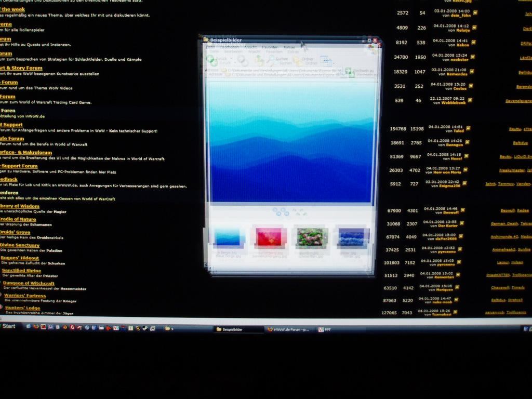
Task: Open the Favoriten menu
Action: (x=270, y=47)
